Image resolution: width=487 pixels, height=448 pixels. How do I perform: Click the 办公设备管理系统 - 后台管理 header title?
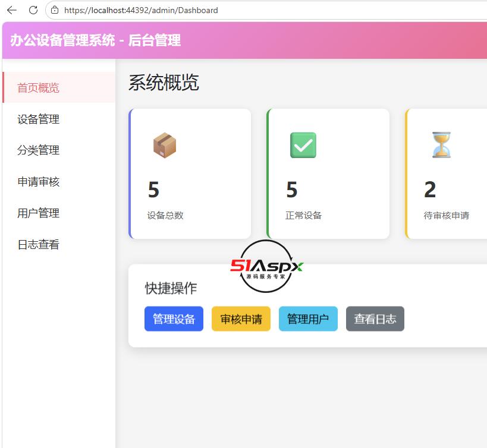pos(95,40)
